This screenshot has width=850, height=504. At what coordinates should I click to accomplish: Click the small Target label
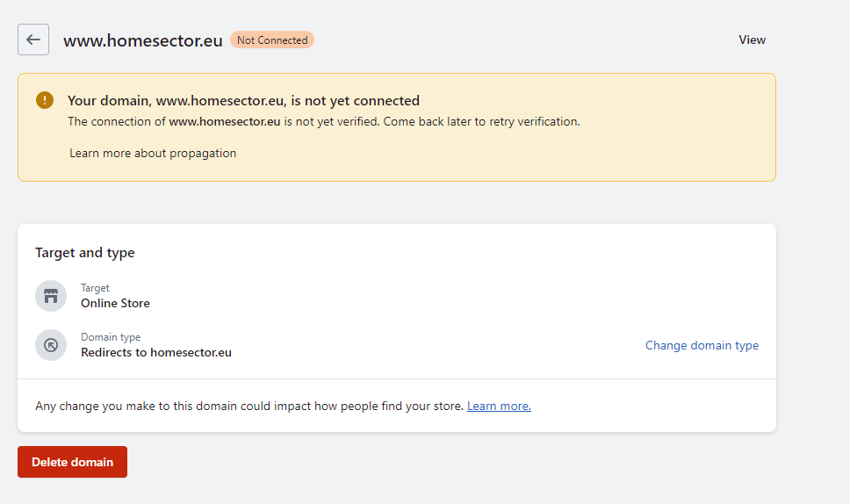(x=95, y=288)
